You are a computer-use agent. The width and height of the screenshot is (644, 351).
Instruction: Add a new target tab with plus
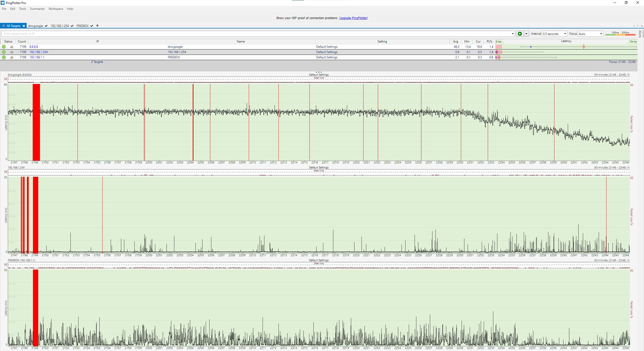pos(98,26)
